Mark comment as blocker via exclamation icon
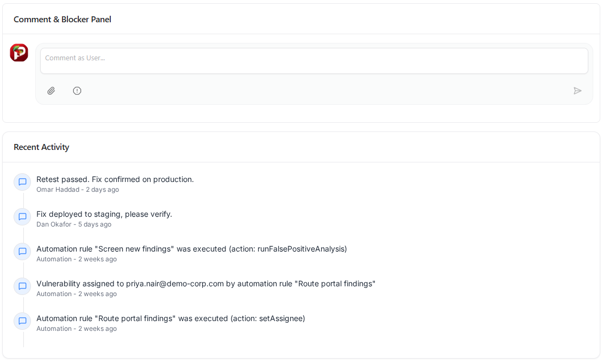 coord(77,91)
